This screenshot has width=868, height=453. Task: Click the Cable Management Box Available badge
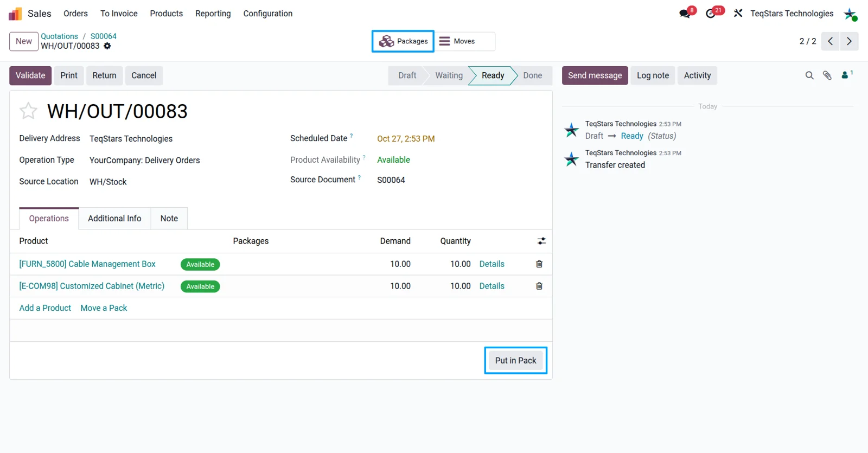pos(200,264)
